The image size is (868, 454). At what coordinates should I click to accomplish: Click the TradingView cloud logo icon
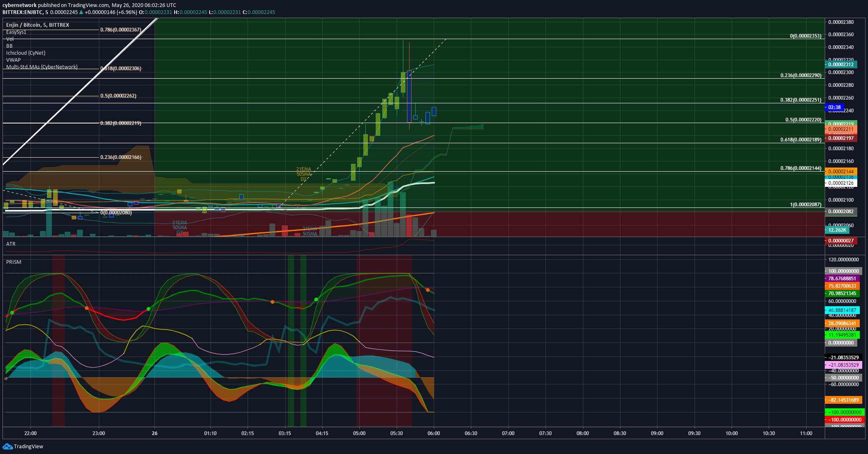7,446
